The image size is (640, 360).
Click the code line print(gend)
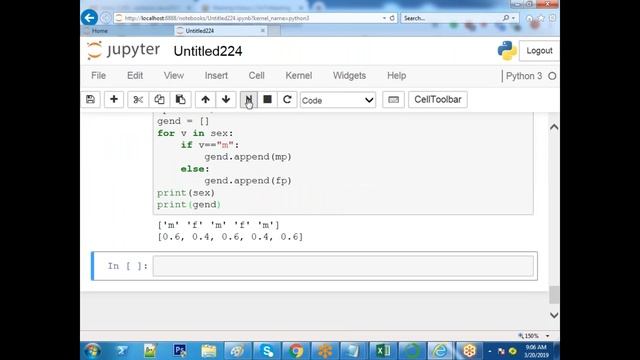point(189,204)
